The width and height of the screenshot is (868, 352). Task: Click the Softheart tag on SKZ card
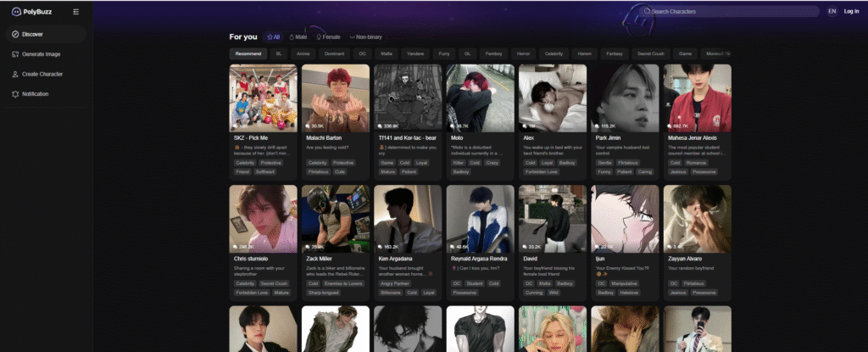[265, 172]
